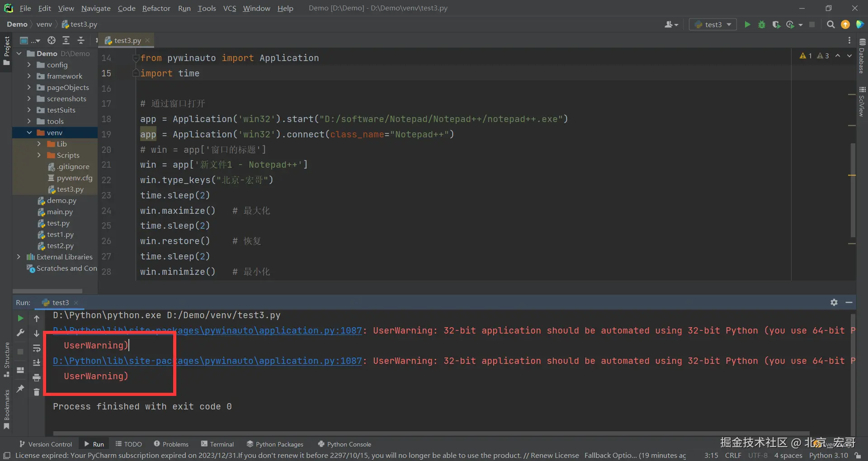Image resolution: width=868 pixels, height=461 pixels.
Task: Click the green Run button in top toolbar
Action: coord(747,24)
